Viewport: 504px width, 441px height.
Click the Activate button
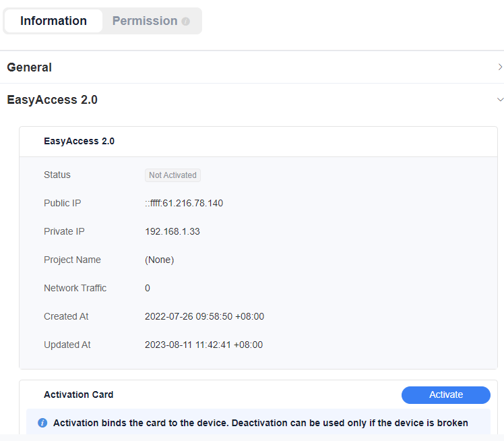pyautogui.click(x=446, y=394)
